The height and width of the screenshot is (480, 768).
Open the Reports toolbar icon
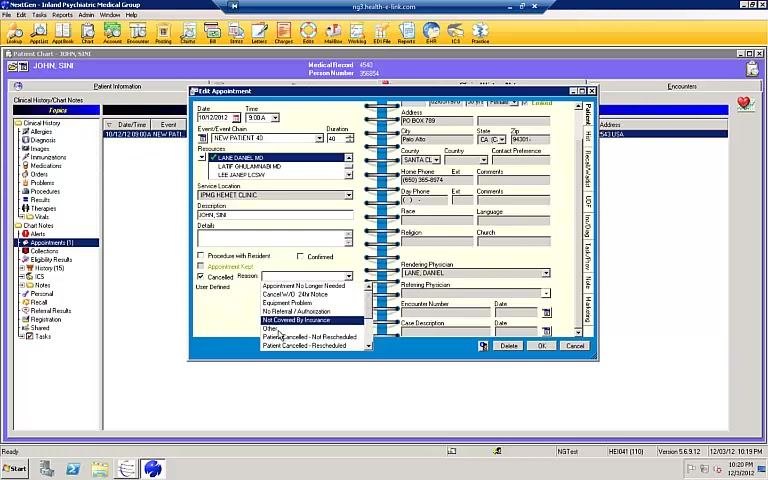pyautogui.click(x=407, y=33)
